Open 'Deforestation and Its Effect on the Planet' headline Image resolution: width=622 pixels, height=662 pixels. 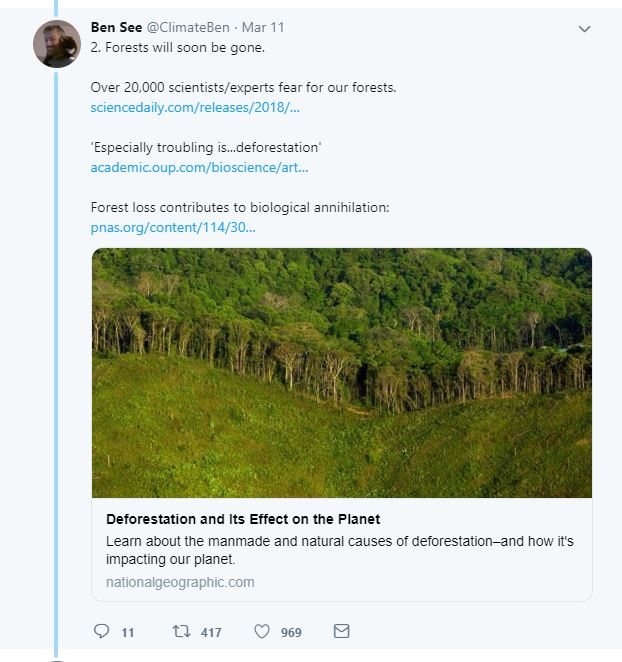pos(243,520)
